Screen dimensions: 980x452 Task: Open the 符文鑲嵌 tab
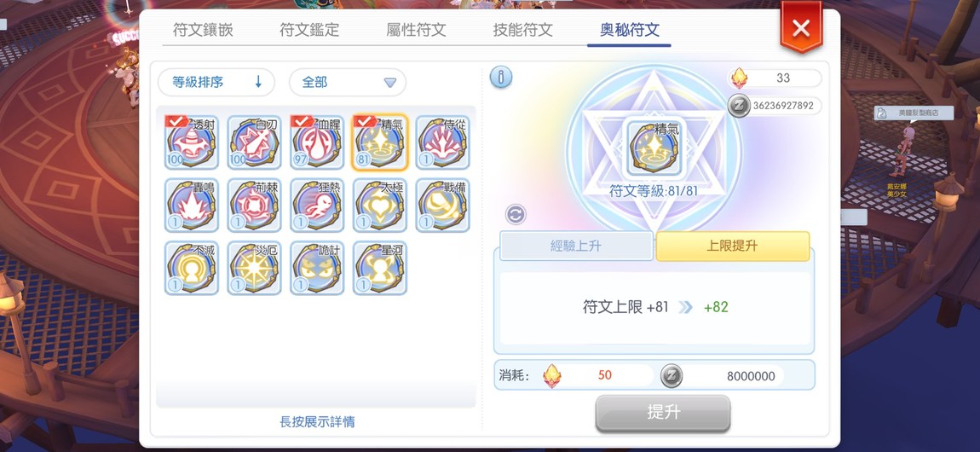click(x=203, y=30)
